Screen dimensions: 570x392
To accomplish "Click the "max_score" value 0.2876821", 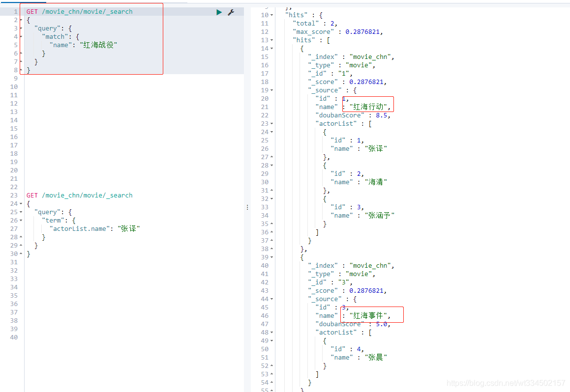I will [x=362, y=31].
